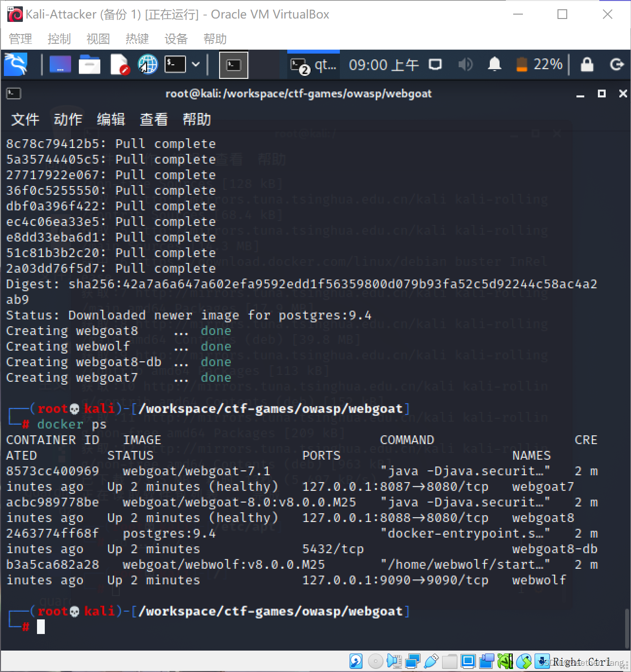This screenshot has height=672, width=631.
Task: Click the port mapping 127.0.0.1:8087→8080/tcp
Action: 395,486
